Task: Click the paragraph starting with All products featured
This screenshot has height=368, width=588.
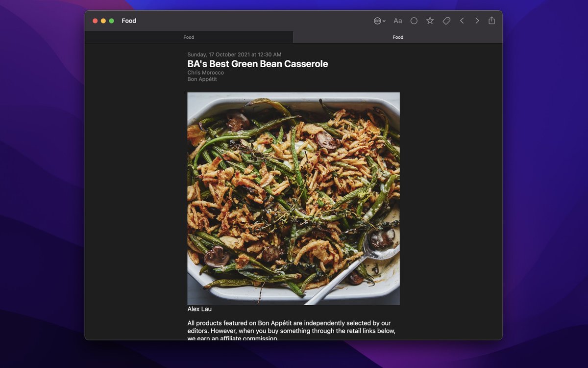Action: [292, 331]
